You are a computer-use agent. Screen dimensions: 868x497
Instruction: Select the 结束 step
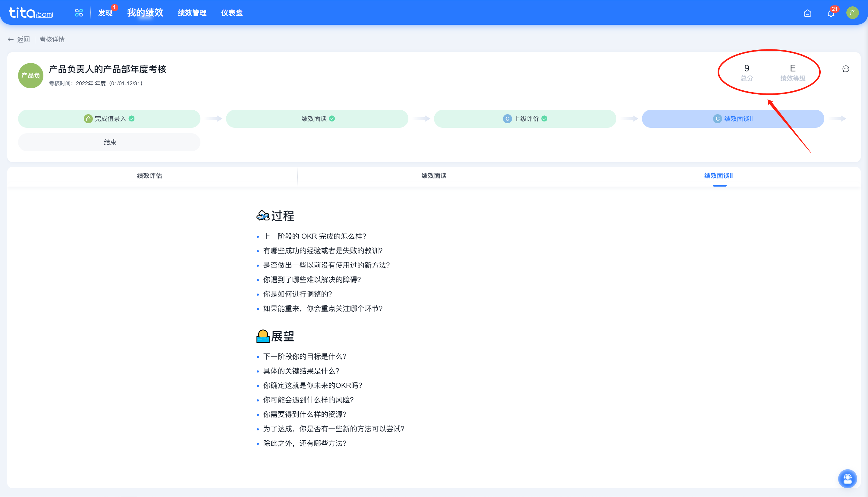(109, 142)
